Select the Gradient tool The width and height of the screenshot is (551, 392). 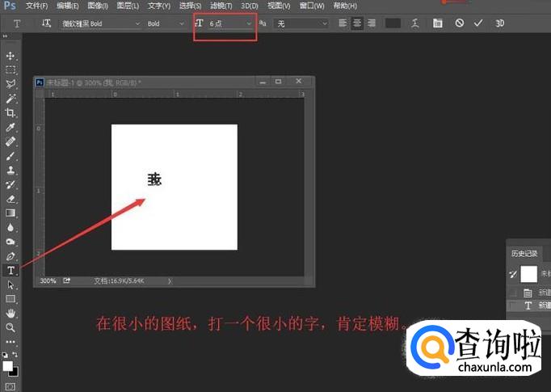[x=11, y=213]
